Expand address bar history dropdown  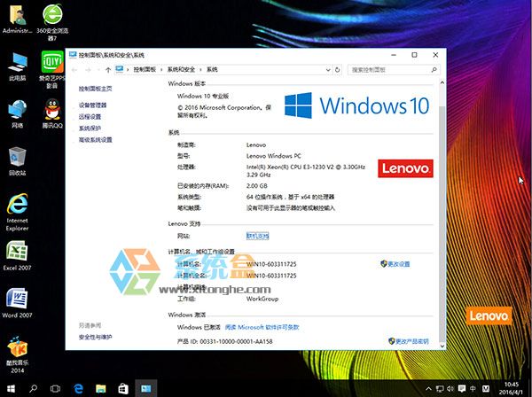point(328,70)
